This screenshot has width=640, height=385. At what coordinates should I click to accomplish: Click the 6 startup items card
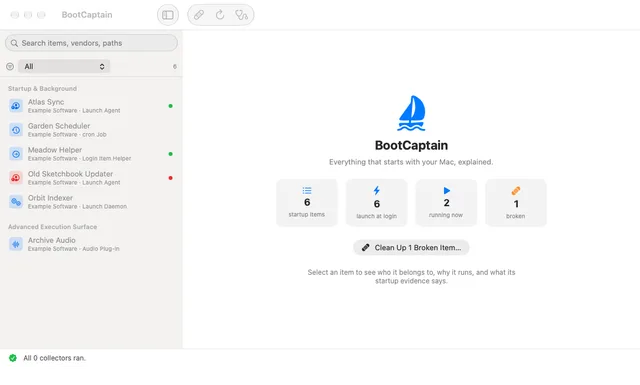pyautogui.click(x=307, y=203)
